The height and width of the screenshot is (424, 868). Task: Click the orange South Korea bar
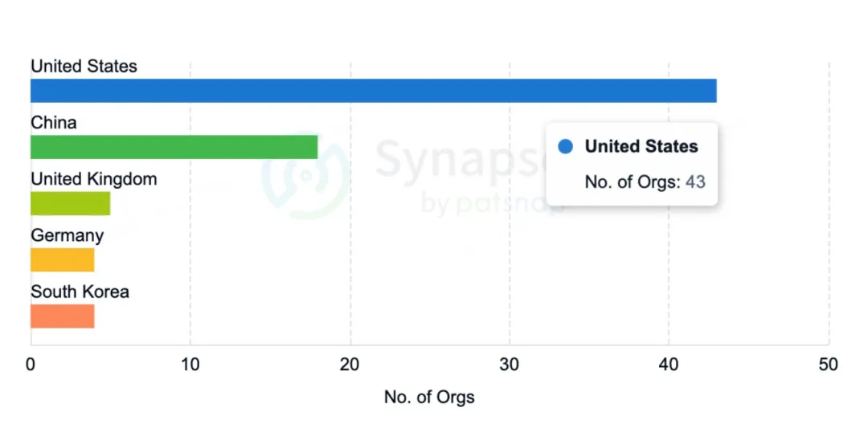click(62, 316)
